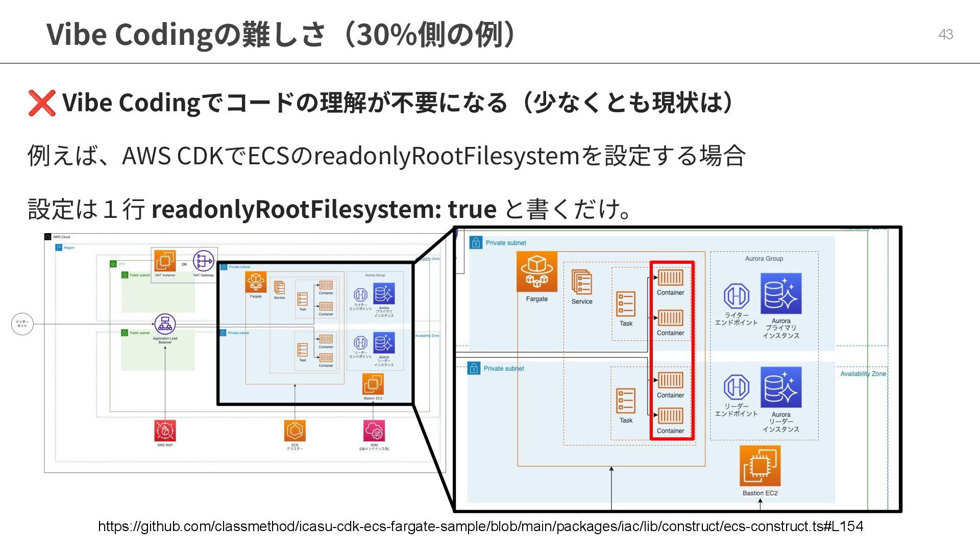
Task: Click the Aurora primary instance icon
Action: pyautogui.click(x=781, y=293)
